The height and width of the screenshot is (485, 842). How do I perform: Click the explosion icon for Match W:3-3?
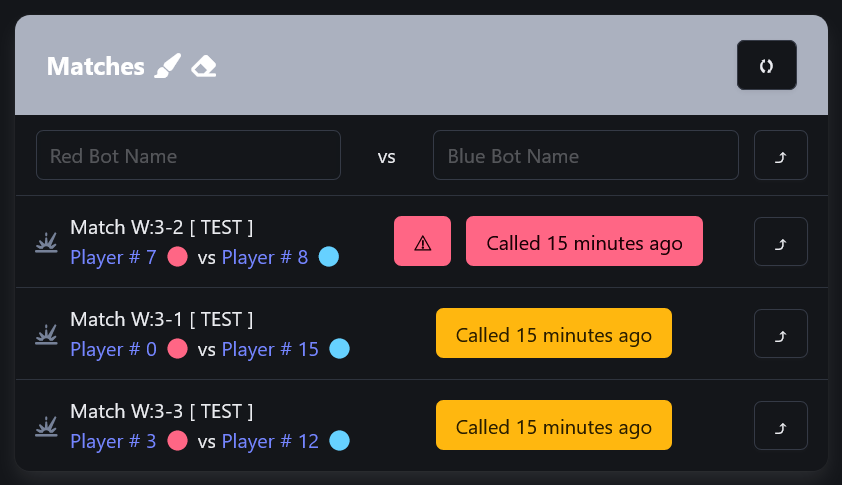point(46,426)
